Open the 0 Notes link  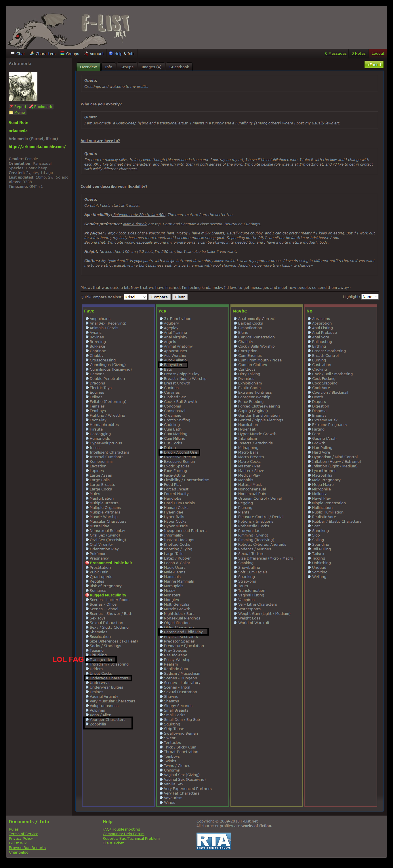coord(358,53)
